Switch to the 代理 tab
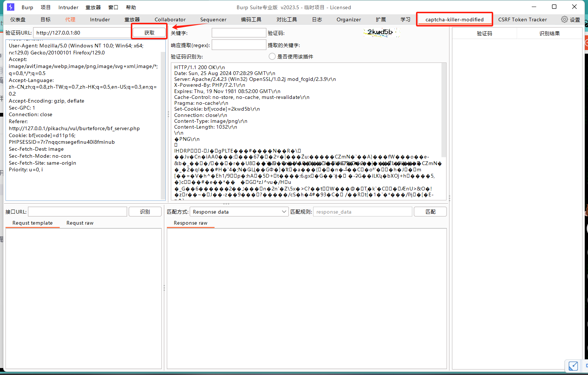588x375 pixels. click(x=70, y=19)
